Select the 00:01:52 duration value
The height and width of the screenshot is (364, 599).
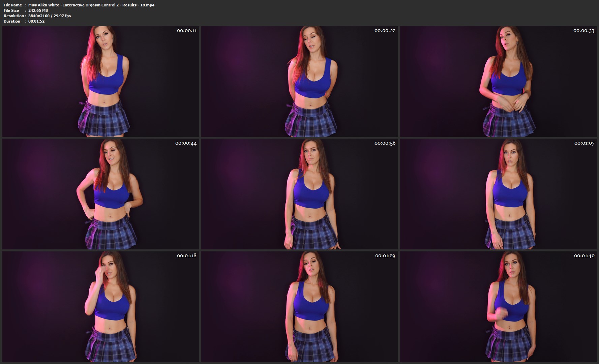(x=36, y=21)
